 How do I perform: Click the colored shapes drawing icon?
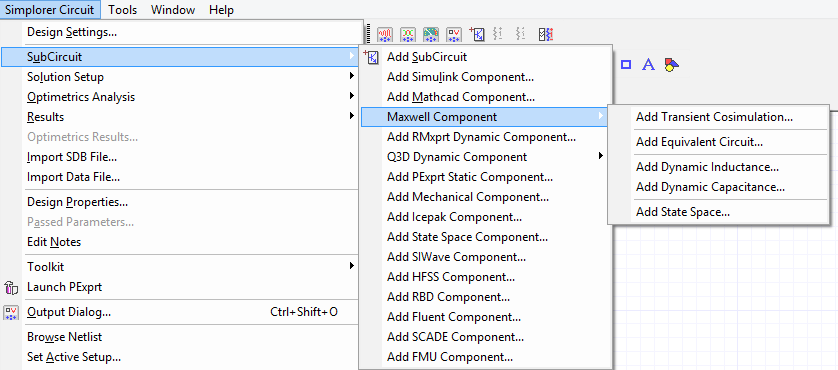pyautogui.click(x=672, y=65)
